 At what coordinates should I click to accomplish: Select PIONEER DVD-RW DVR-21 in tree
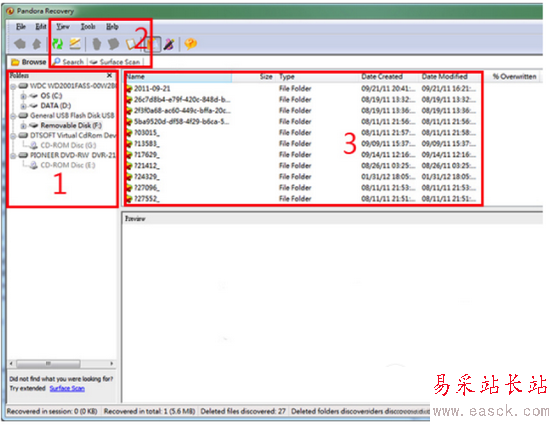point(73,155)
